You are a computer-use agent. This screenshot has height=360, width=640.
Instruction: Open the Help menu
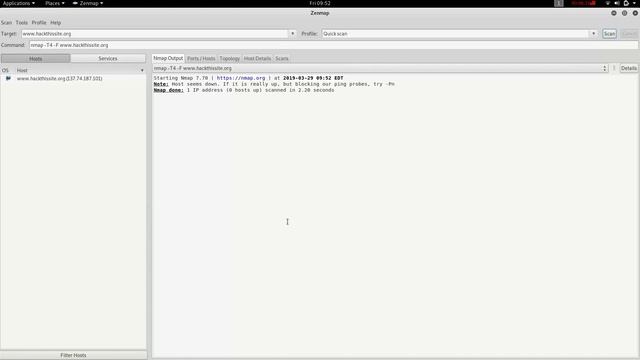[56, 23]
